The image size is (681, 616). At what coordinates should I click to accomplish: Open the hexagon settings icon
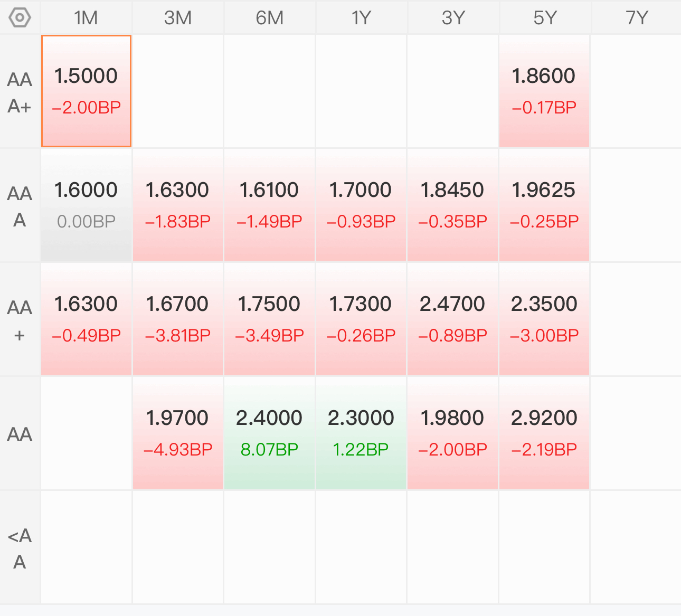point(20,18)
